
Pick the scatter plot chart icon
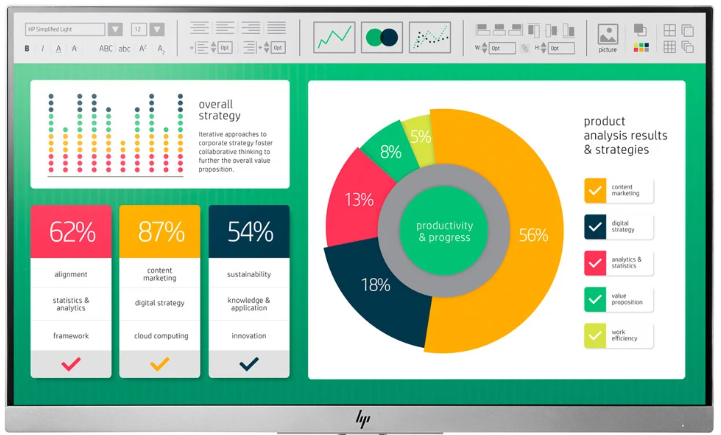[x=430, y=37]
